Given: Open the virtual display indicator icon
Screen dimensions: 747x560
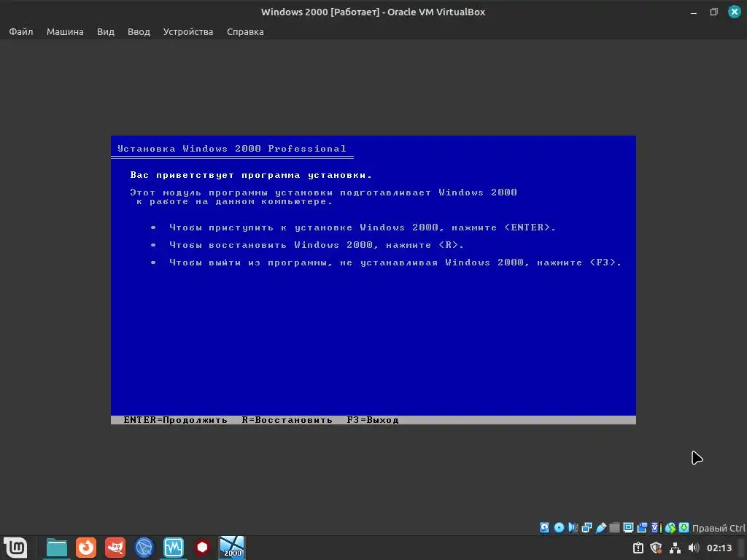Looking at the screenshot, I should 628,528.
